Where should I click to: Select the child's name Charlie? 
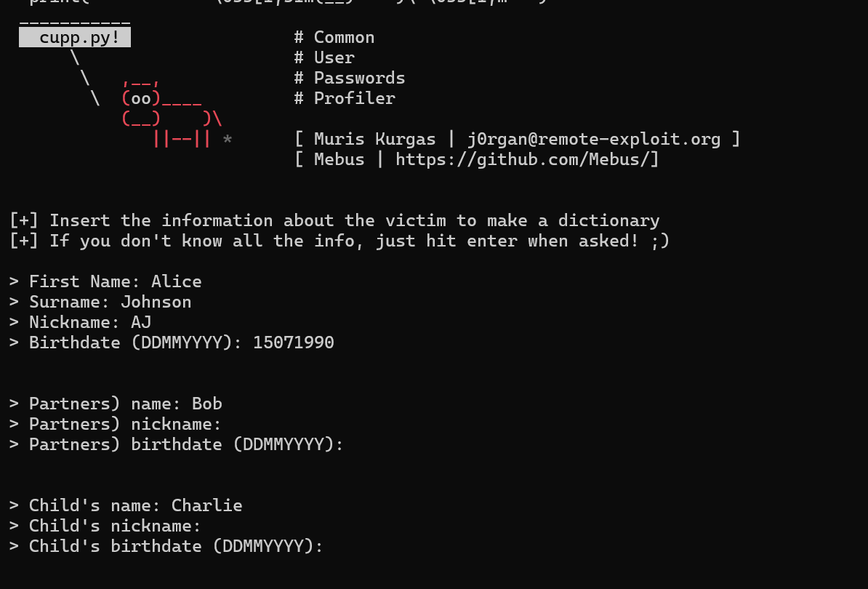[x=206, y=505]
